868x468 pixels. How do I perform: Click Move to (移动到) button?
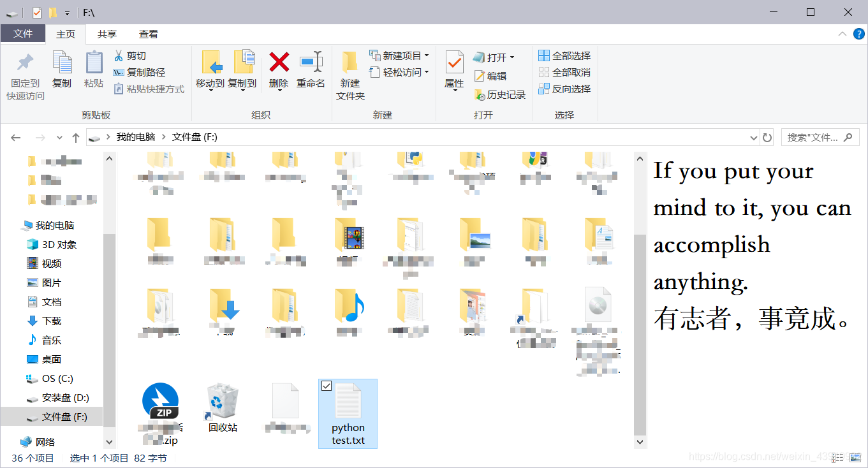coord(210,70)
